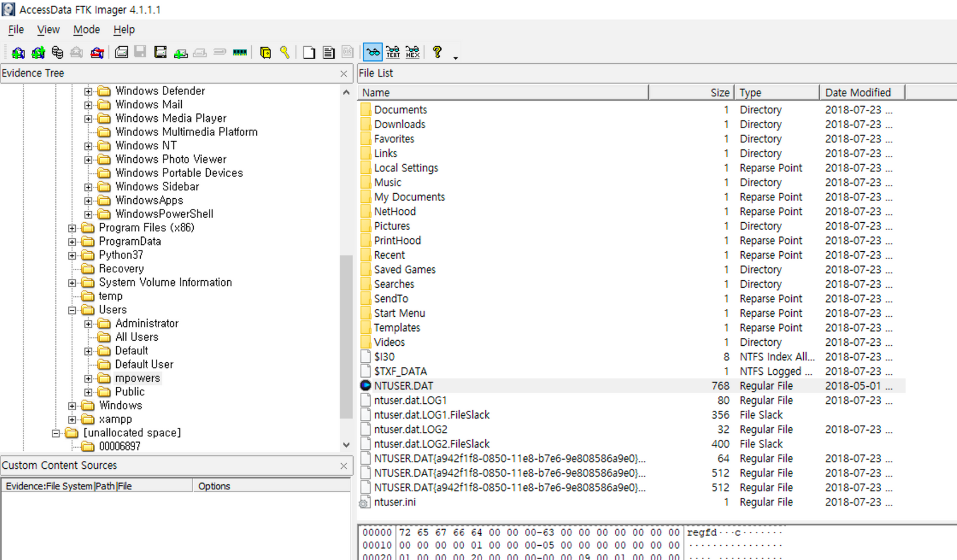Select the 00006897 unallocated entry
Image resolution: width=957 pixels, height=560 pixels.
coord(120,447)
